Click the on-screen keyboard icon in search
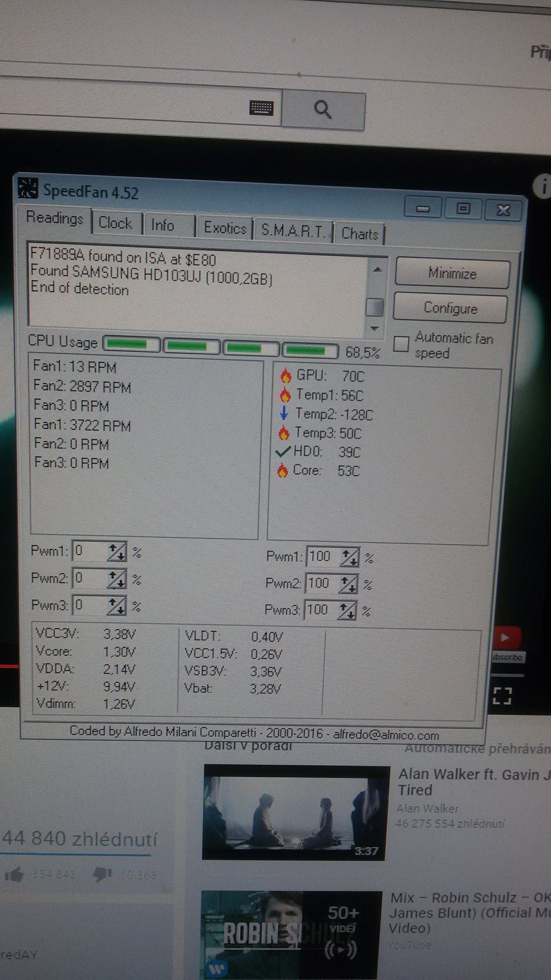Image resolution: width=551 pixels, height=980 pixels. [262, 108]
